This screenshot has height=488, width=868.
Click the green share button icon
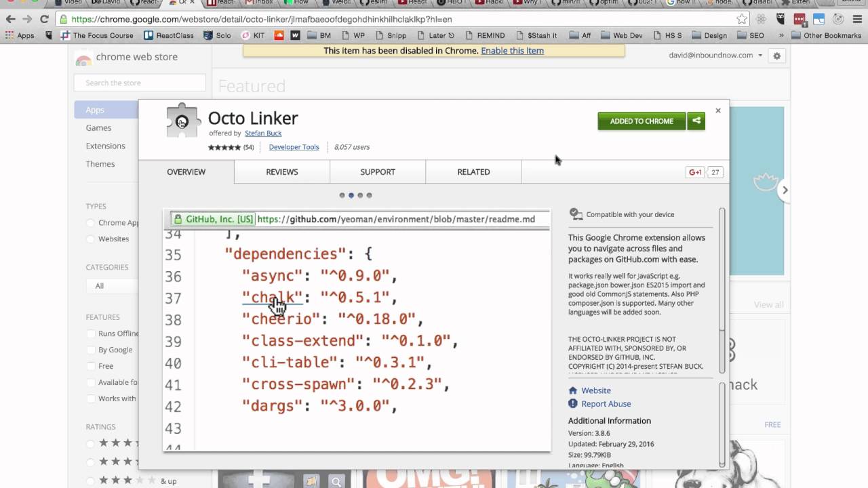click(696, 121)
